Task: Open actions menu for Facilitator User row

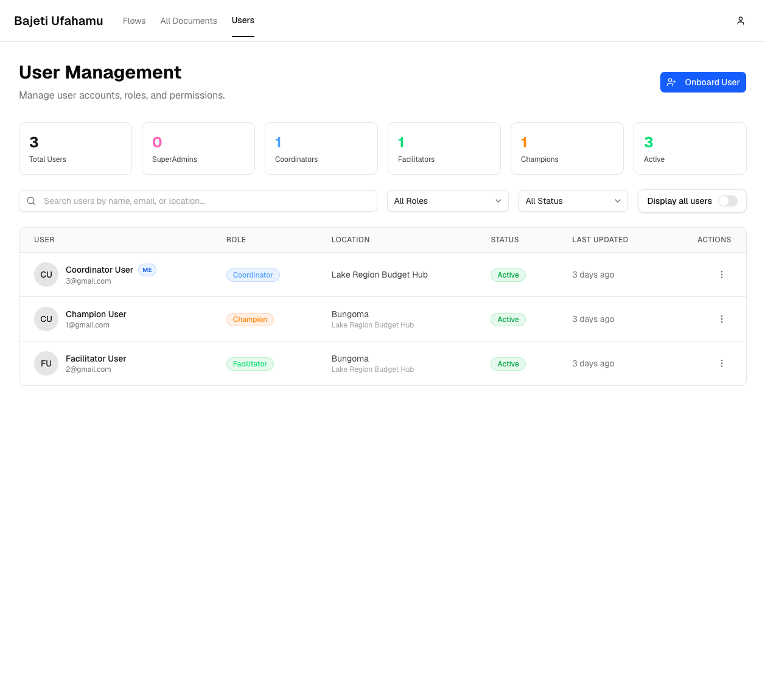Action: tap(722, 363)
